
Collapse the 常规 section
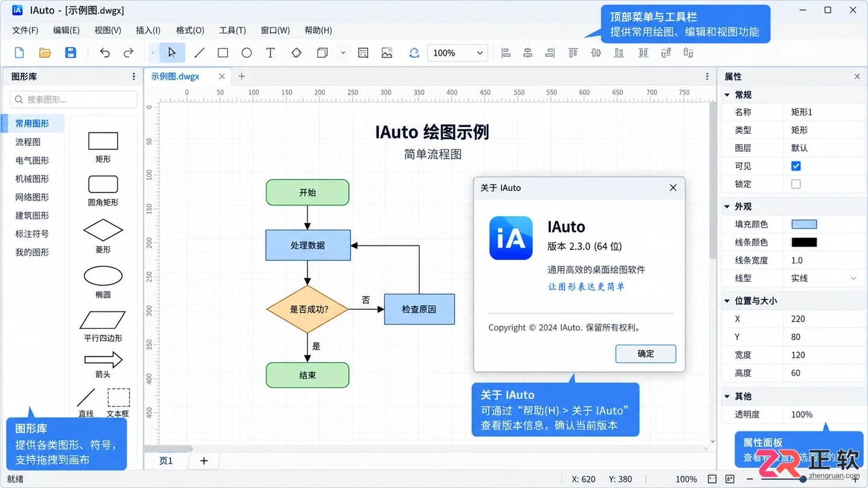727,95
